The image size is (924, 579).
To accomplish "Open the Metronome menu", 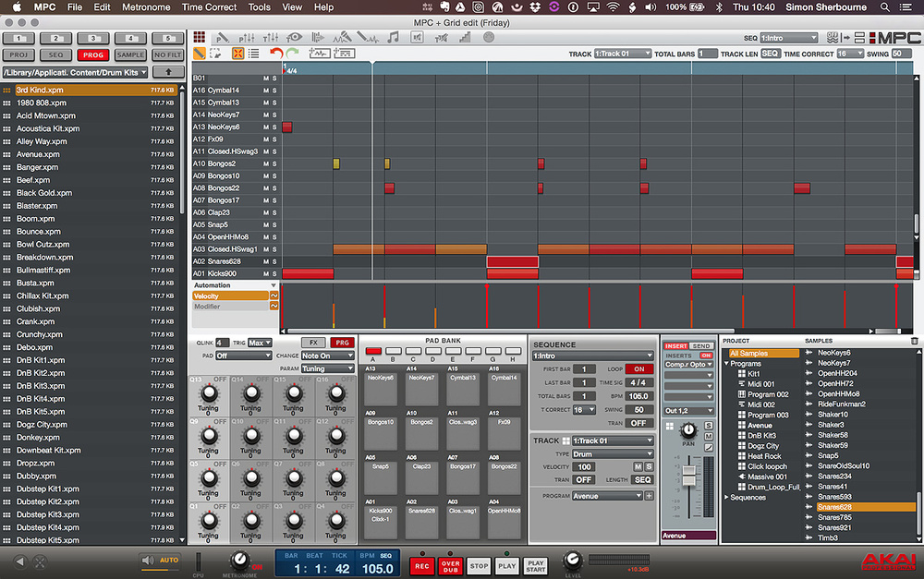I will point(146,7).
